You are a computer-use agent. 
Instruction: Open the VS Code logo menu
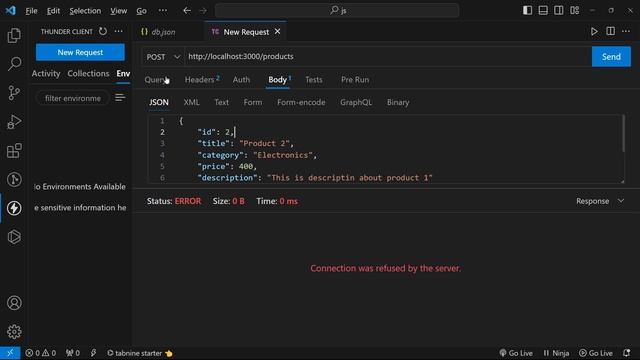[11, 11]
